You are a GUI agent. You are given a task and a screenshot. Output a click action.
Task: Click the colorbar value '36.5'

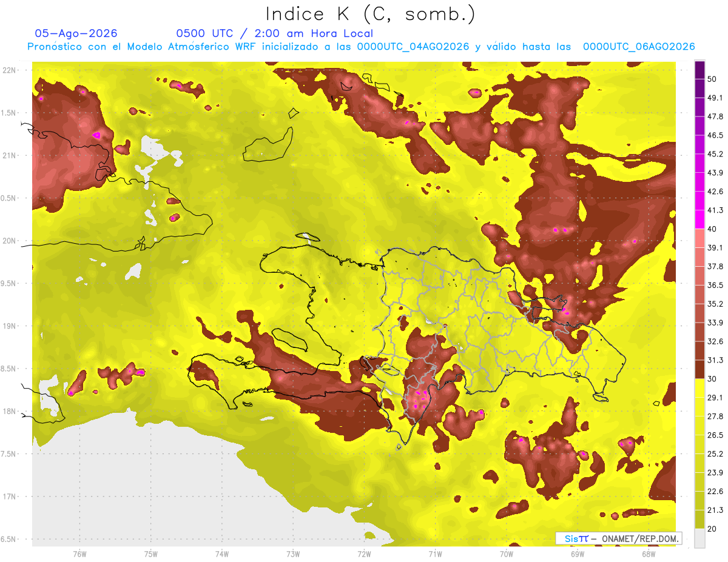click(x=715, y=285)
